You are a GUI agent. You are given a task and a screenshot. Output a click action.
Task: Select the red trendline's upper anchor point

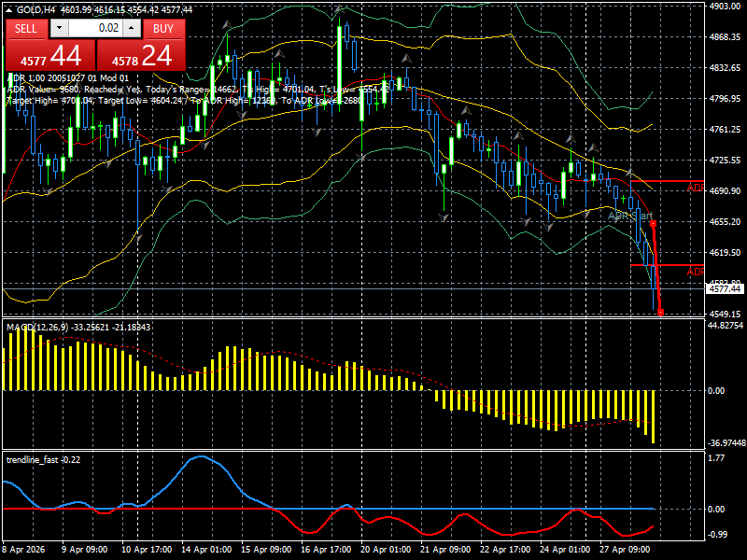coord(653,223)
